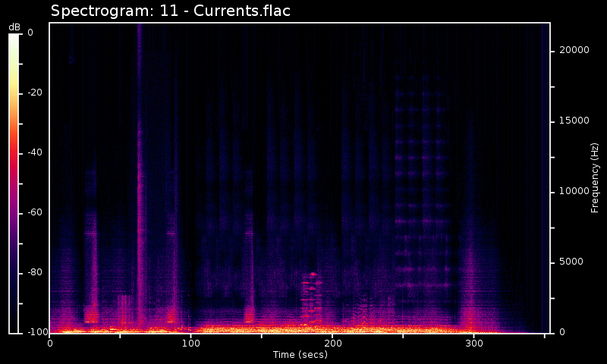The width and height of the screenshot is (607, 364).
Task: Click the 'dB' label above the color bar
Action: [14, 27]
